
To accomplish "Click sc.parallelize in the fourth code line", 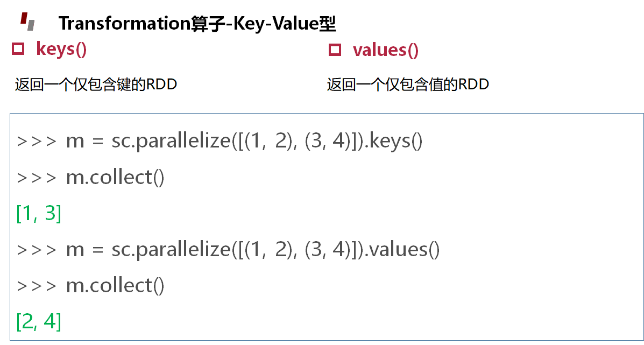I will (x=171, y=250).
